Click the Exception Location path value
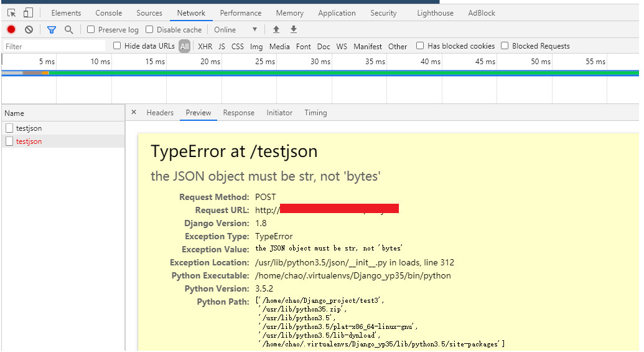The image size is (644, 352). [x=355, y=262]
